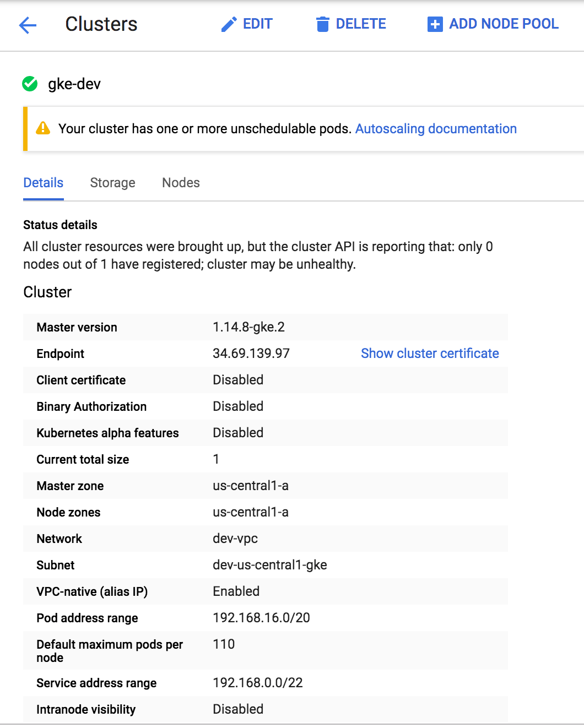Screen dimensions: 584x728
Task: Click the Network label
Action: (x=59, y=539)
